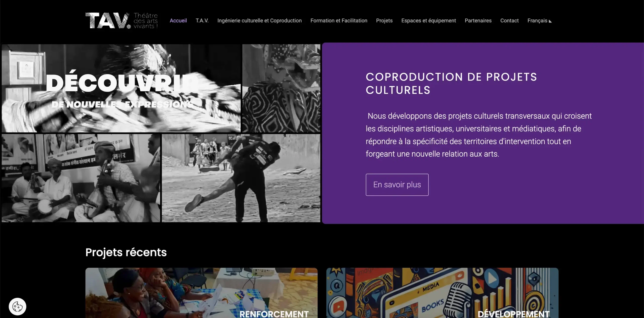Open the Accueil menu item
Image resolution: width=644 pixels, height=318 pixels.
(178, 21)
